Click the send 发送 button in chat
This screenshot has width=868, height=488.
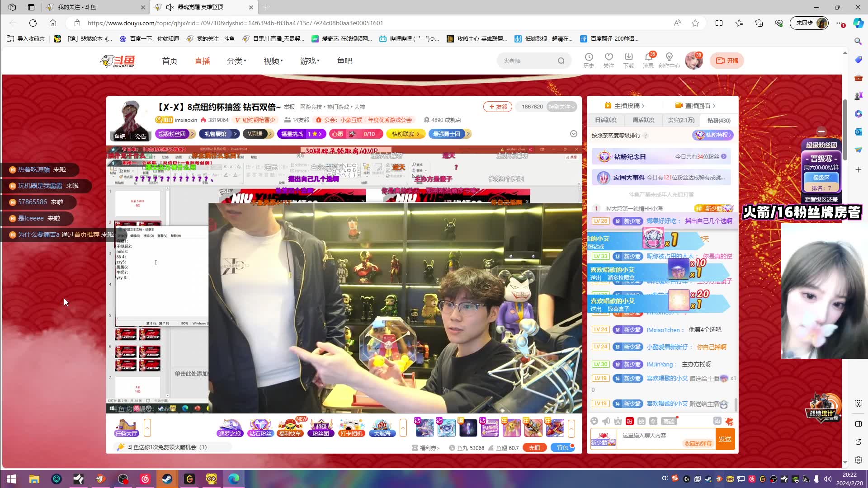click(726, 439)
